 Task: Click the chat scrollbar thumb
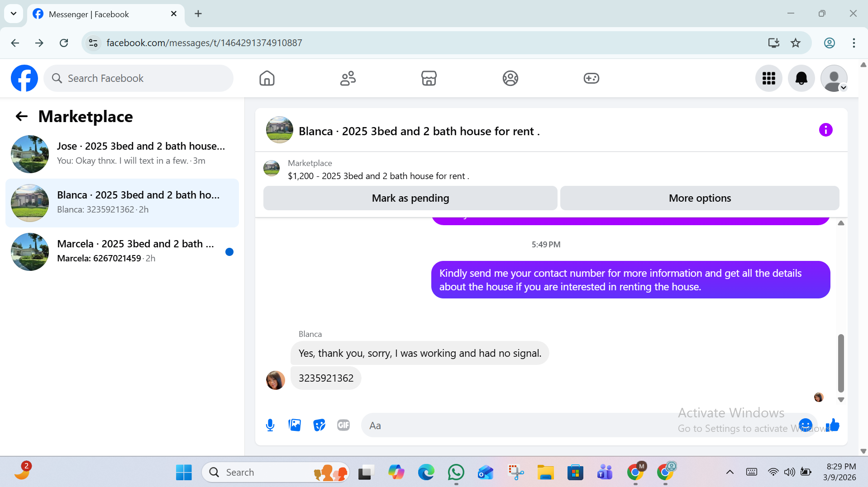[841, 363]
